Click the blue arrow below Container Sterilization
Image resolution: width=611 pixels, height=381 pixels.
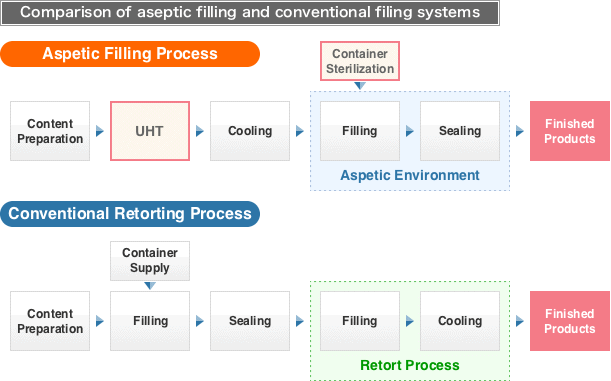click(360, 86)
